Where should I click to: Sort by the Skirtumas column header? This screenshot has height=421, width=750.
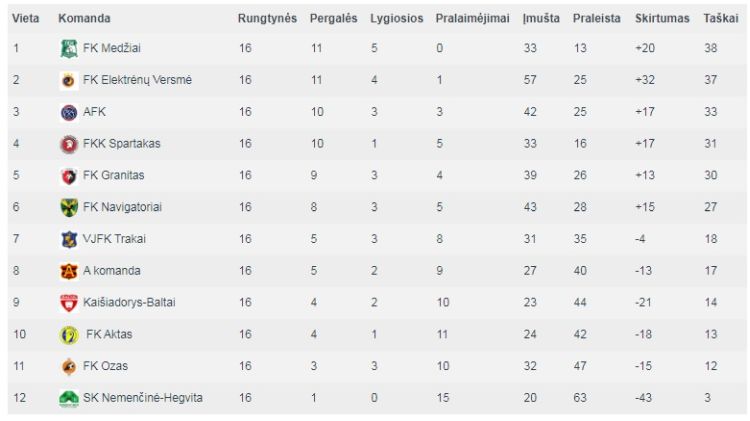(x=662, y=18)
